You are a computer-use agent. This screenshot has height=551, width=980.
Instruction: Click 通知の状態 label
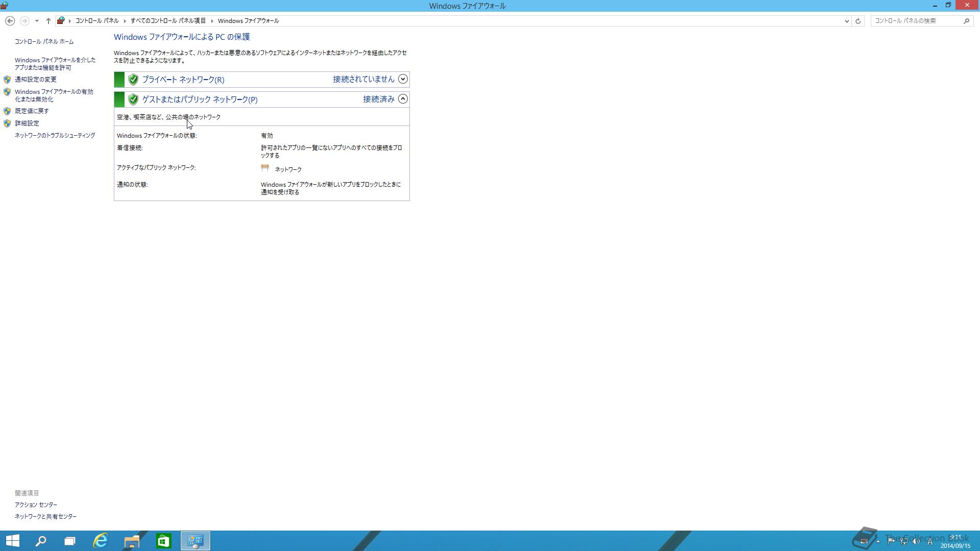tap(132, 185)
